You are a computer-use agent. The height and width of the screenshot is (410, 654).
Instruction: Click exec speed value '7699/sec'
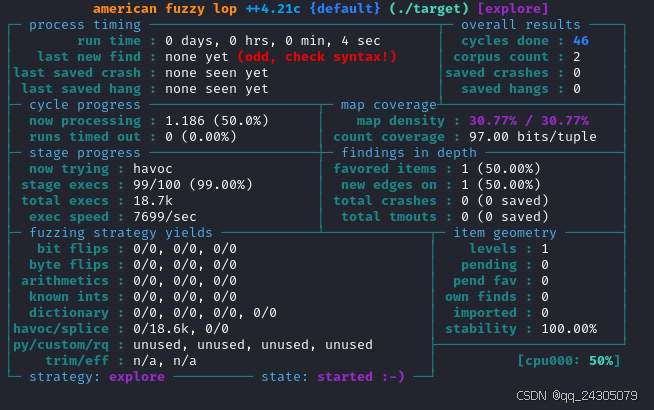pos(165,217)
